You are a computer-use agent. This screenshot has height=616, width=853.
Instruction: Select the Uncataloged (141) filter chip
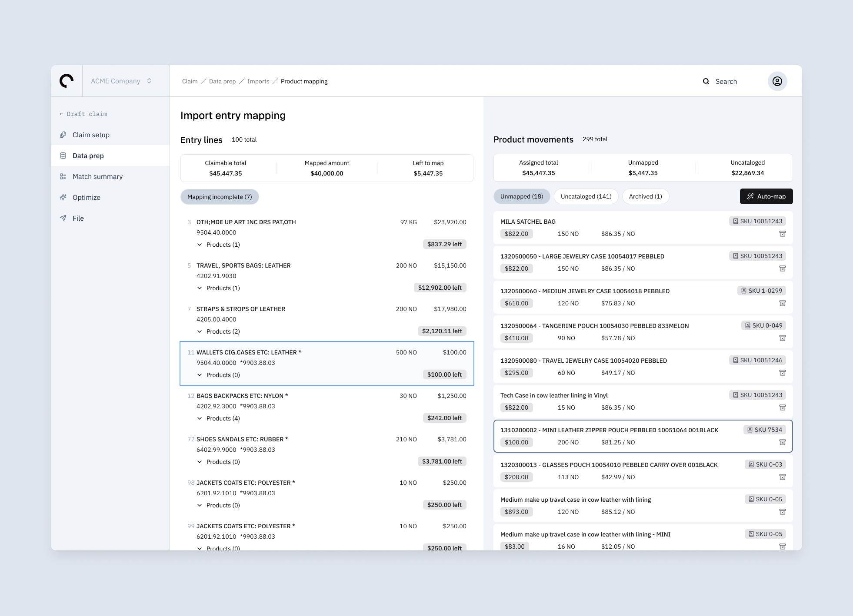pos(586,196)
